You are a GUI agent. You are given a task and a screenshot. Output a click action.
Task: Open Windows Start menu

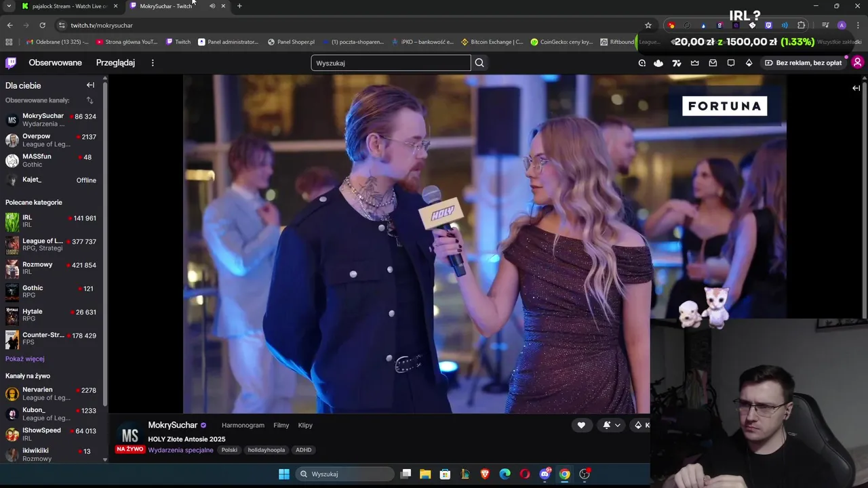pyautogui.click(x=284, y=474)
